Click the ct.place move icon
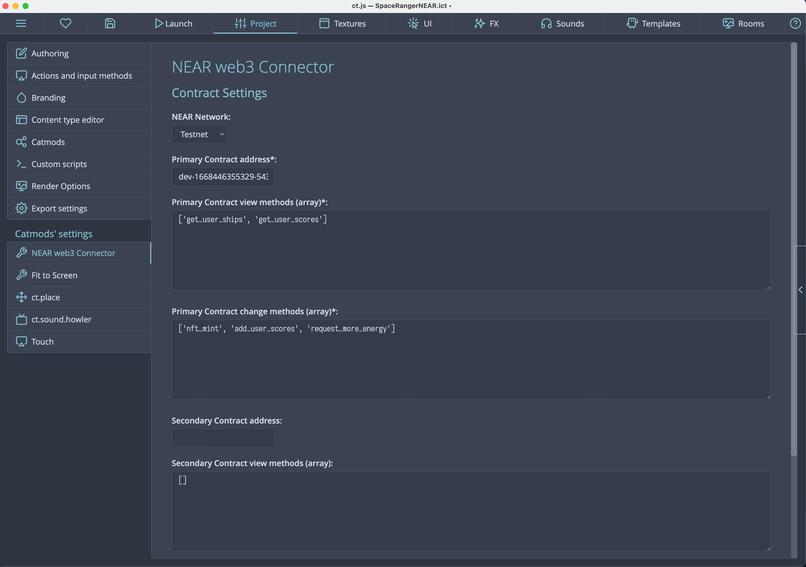 point(21,297)
